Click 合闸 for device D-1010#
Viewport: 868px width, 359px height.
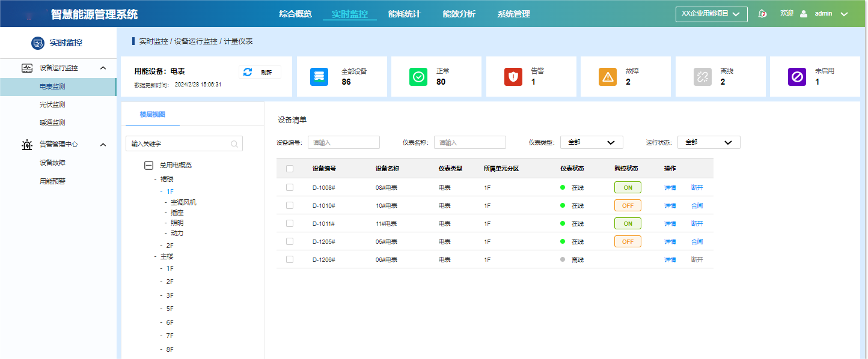[x=697, y=206]
